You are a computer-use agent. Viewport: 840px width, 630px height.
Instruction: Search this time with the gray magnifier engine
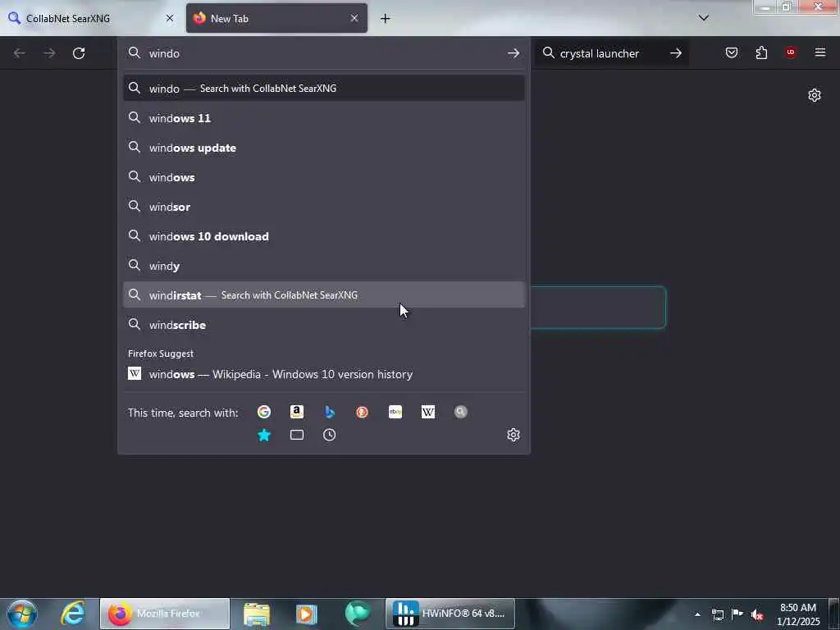click(461, 412)
